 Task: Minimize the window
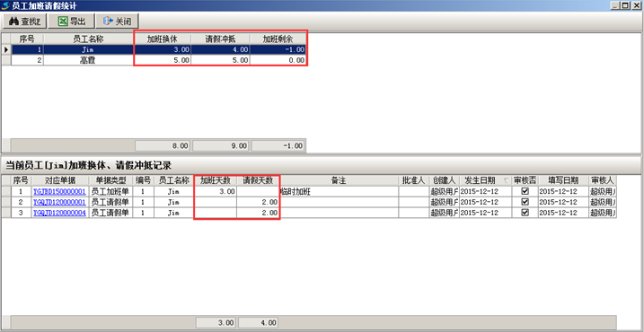tap(616, 5)
